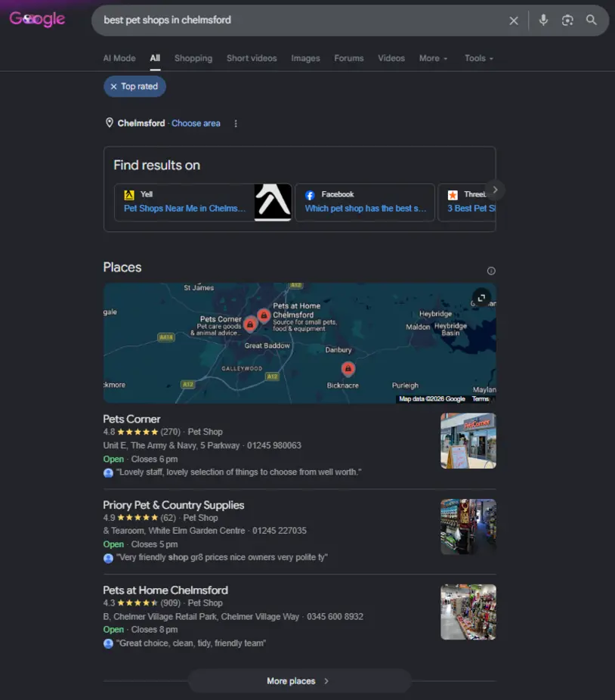Click the Priory Pet (62) review count
The height and width of the screenshot is (700, 615).
click(x=168, y=518)
